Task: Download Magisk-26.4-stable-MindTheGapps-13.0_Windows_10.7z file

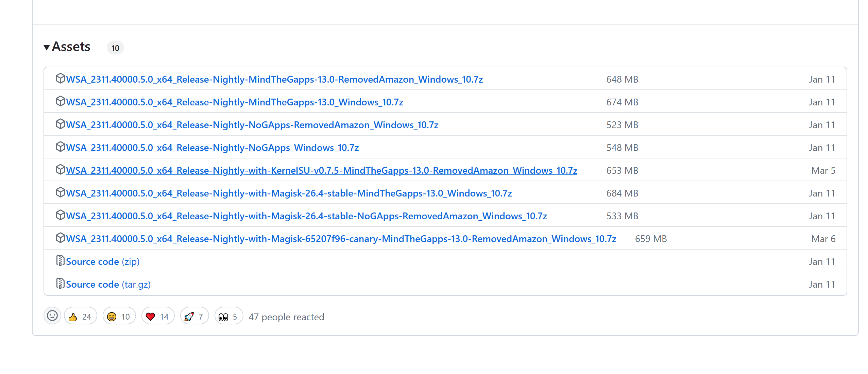Action: pos(289,193)
